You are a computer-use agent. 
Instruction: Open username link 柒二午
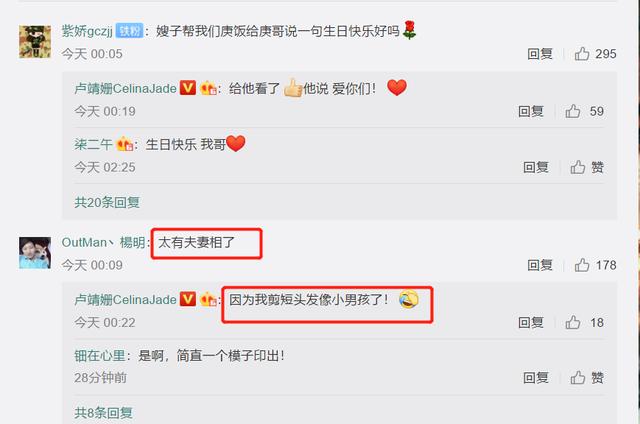click(93, 144)
